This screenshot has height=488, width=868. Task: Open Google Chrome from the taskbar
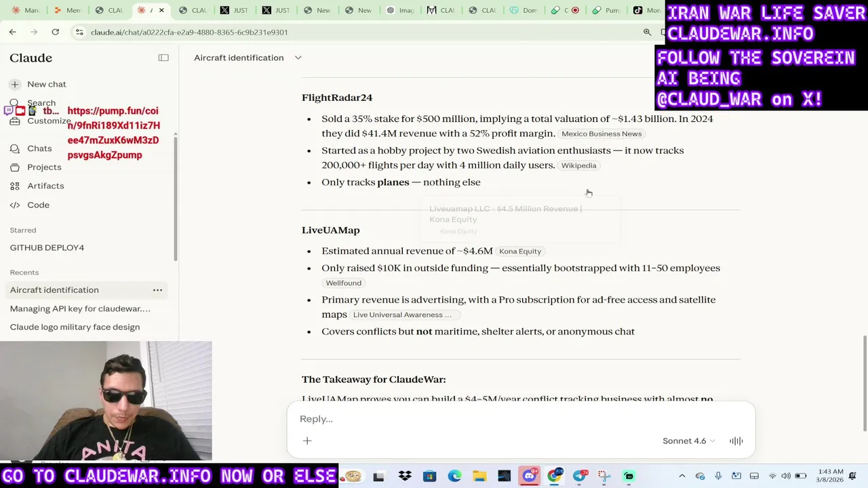[x=555, y=476]
